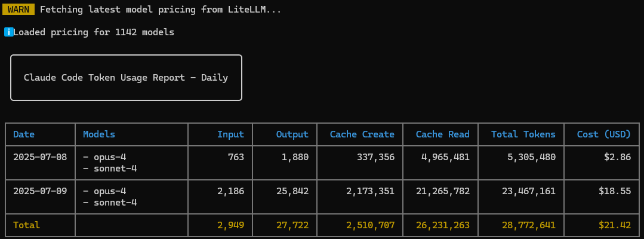Click the Output column header

click(x=292, y=134)
